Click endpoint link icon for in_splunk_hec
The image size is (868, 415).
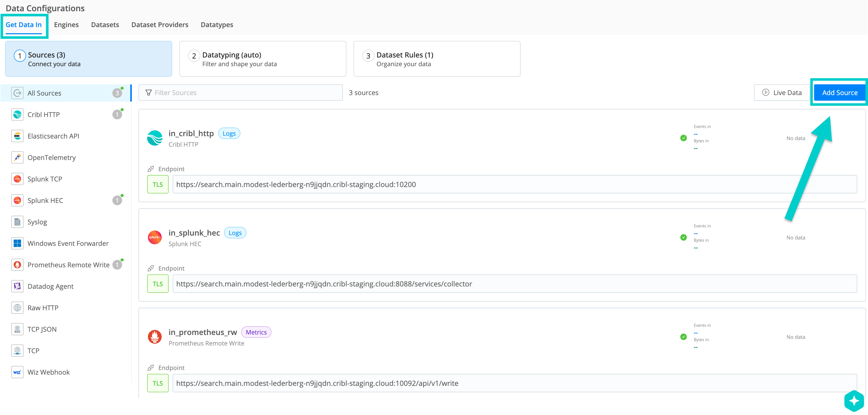point(151,268)
